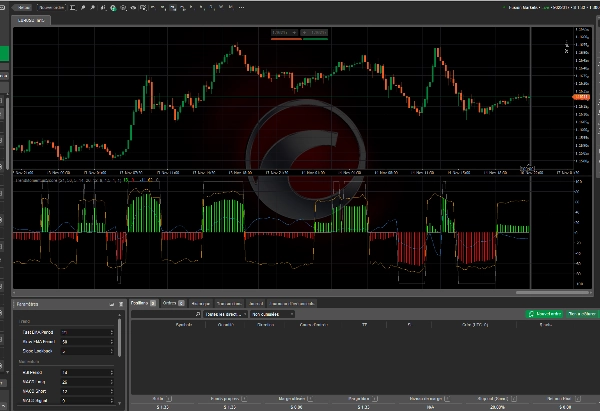
Task: Open the second filter dropdown in Positions
Action: click(x=272, y=314)
